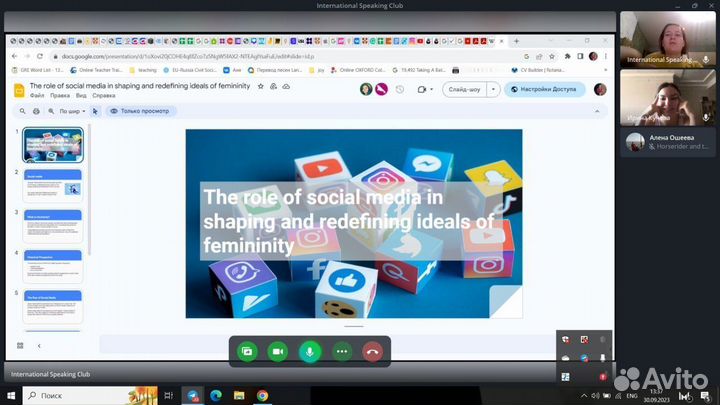720x405 pixels.
Task: Collapse the slide filmstrip panel arrow
Action: (x=39, y=345)
